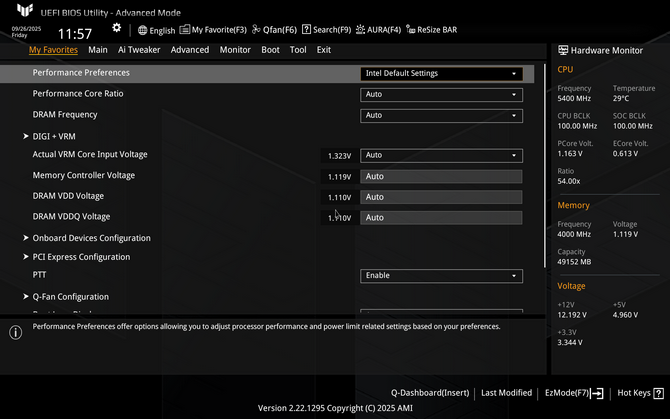Click DRAM VDD Voltage Auto field
Viewport: 670px width, 419px height.
click(x=441, y=197)
